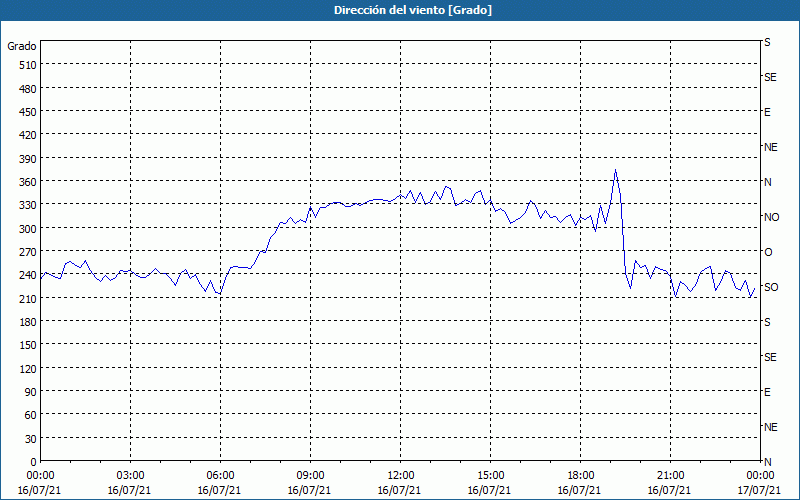Click the "450" left-axis value
The height and width of the screenshot is (500, 800).
pyautogui.click(x=28, y=112)
